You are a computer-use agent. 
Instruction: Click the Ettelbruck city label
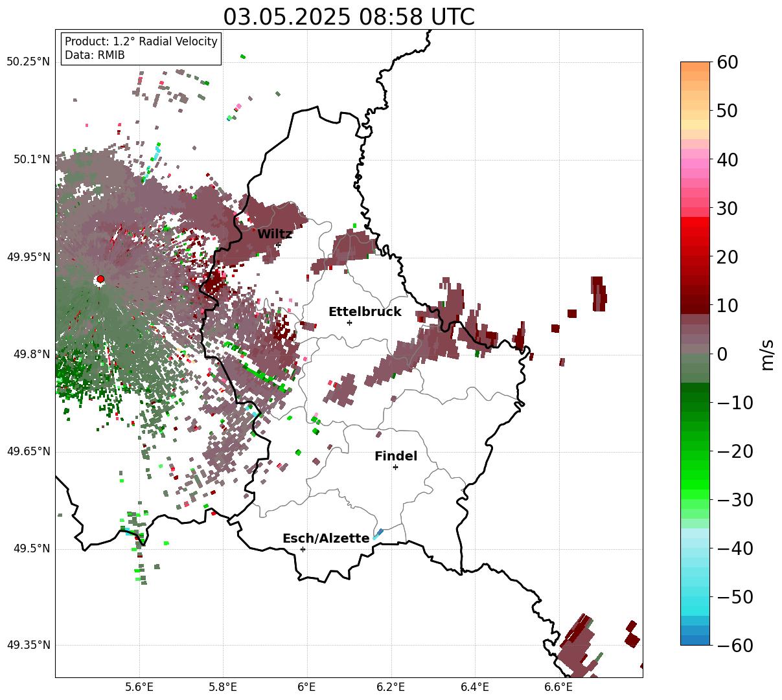(x=365, y=312)
